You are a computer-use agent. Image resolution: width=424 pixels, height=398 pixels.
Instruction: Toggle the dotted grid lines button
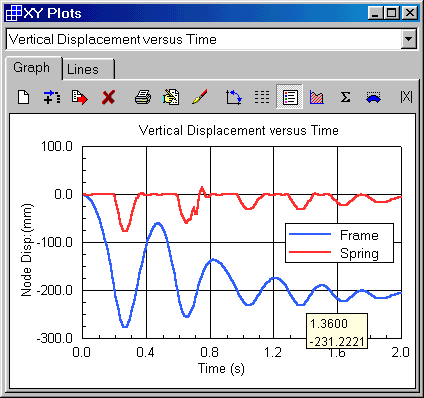(262, 97)
